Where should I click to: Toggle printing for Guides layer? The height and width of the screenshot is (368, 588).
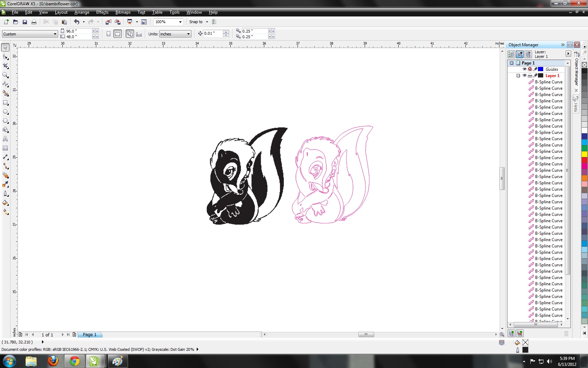pyautogui.click(x=530, y=69)
